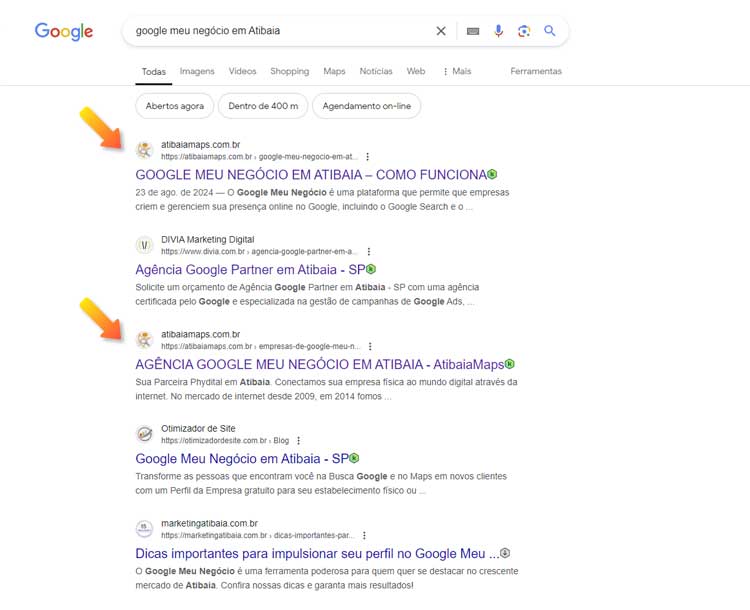This screenshot has width=750, height=610.
Task: Open three-dot menu for marketingatibaia result
Action: (x=364, y=535)
